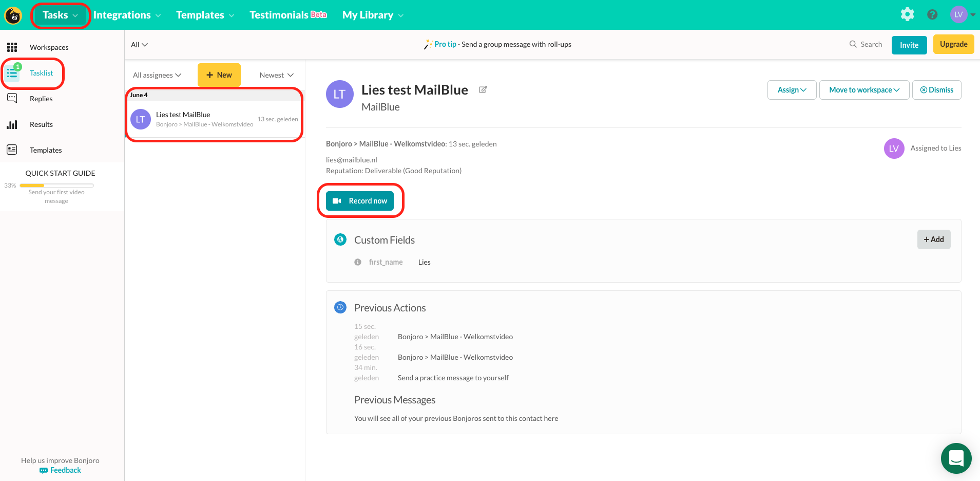Screen dimensions: 980x481
Task: Click Send a practice message to yourself entry
Action: [x=453, y=378]
